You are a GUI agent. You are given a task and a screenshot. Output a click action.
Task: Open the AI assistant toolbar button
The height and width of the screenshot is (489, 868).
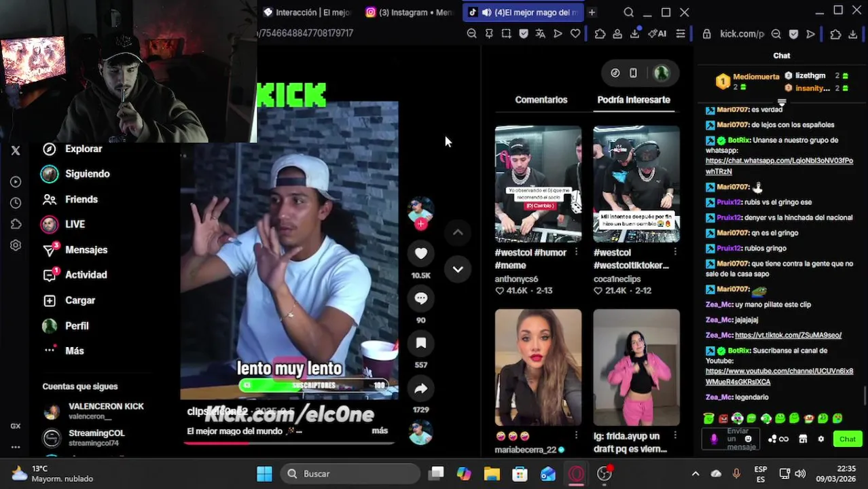(657, 33)
